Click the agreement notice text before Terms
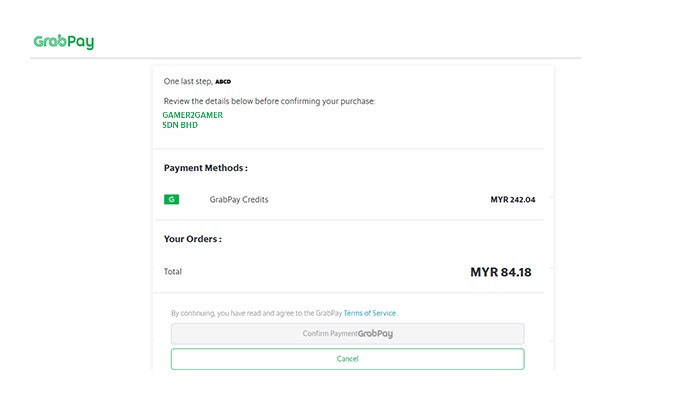700x400 pixels. point(257,313)
